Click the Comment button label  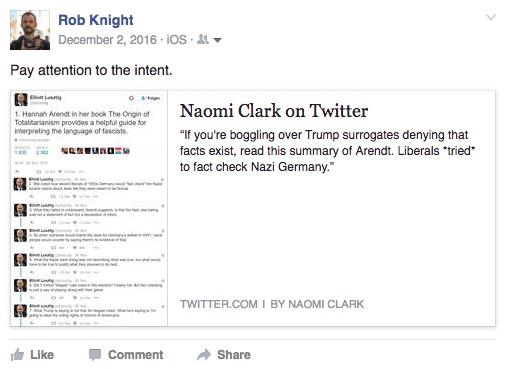[136, 355]
